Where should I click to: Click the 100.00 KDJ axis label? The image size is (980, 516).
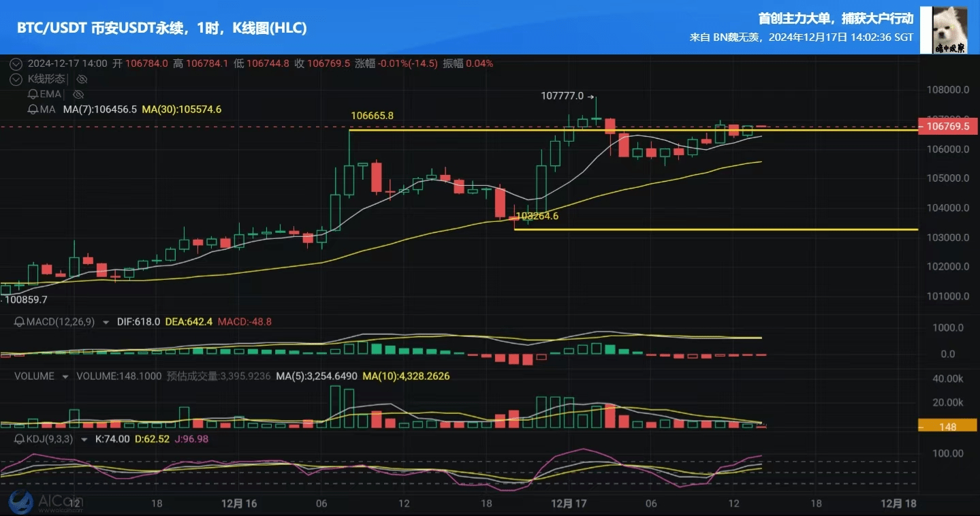(x=947, y=453)
